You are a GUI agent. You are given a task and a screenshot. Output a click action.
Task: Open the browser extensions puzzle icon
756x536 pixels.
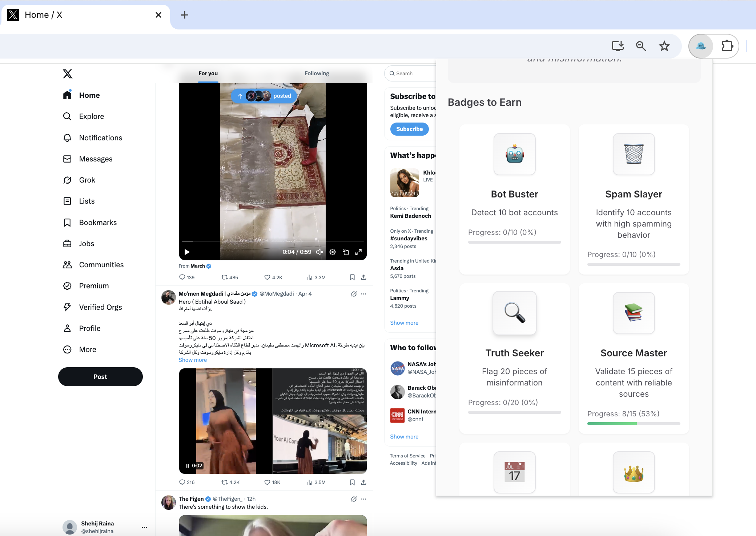point(727,46)
